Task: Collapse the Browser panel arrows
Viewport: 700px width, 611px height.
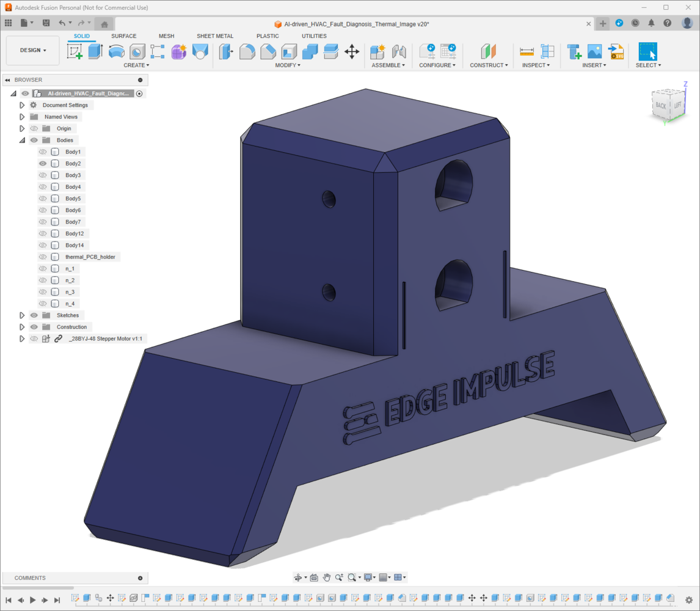Action: tap(7, 80)
